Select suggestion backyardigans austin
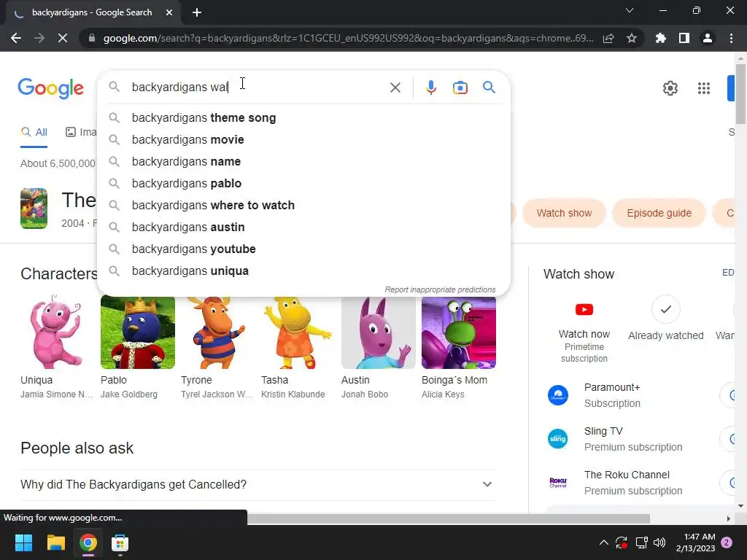The height and width of the screenshot is (560, 747). (x=303, y=227)
